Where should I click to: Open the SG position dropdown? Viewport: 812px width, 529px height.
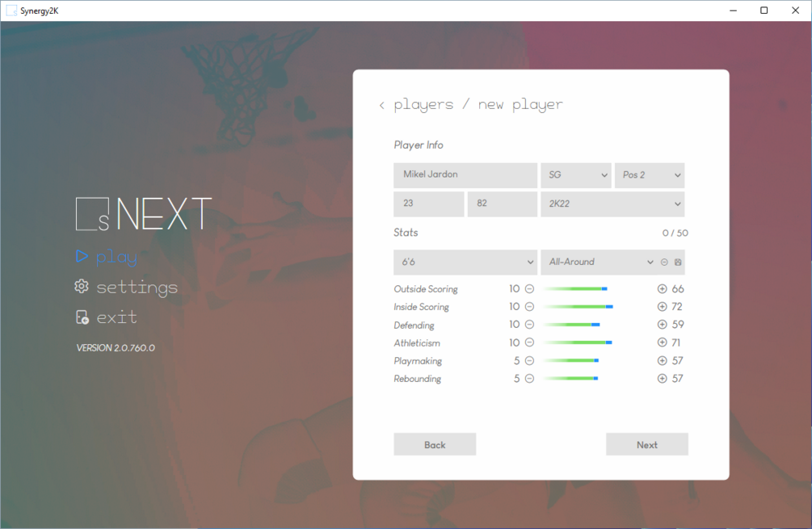pyautogui.click(x=576, y=175)
